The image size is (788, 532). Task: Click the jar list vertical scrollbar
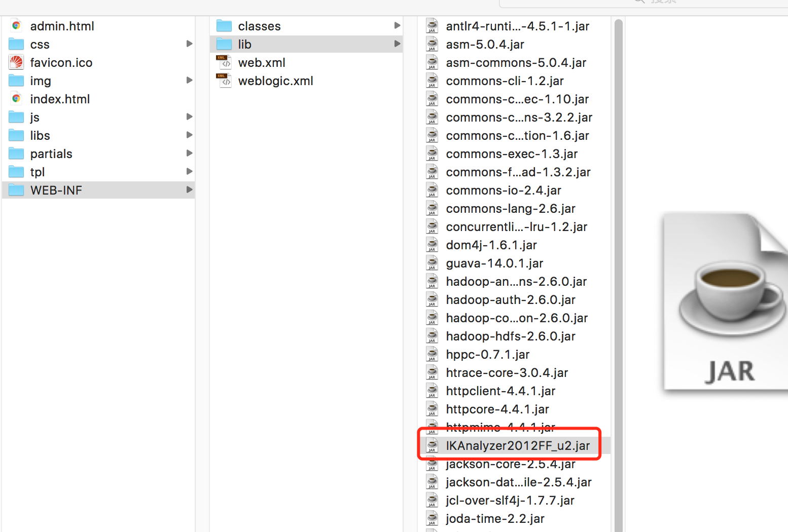point(618,275)
